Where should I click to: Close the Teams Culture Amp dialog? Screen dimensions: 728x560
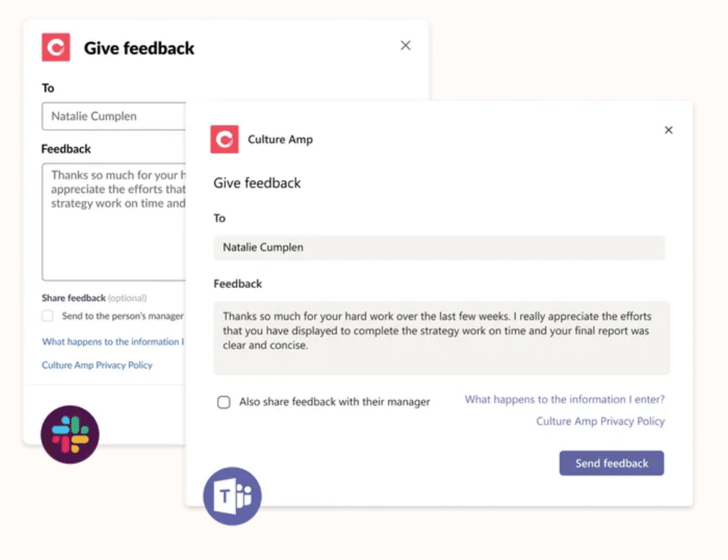coord(669,130)
